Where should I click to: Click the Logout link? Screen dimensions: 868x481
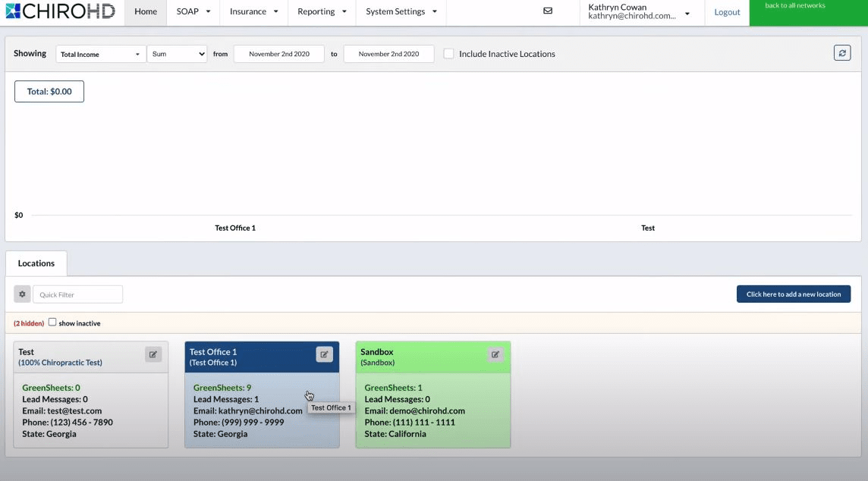coord(727,12)
